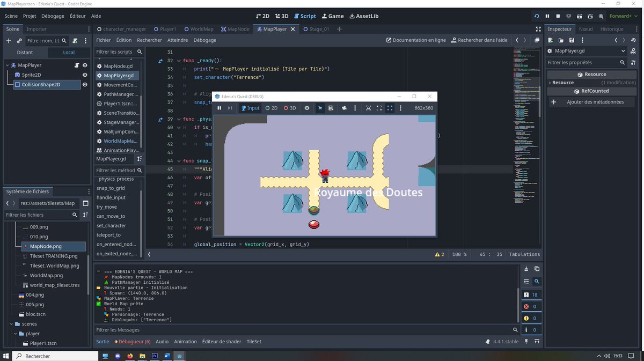The height and width of the screenshot is (361, 644).
Task: Switch to the AssetLib workspace
Action: point(364,16)
